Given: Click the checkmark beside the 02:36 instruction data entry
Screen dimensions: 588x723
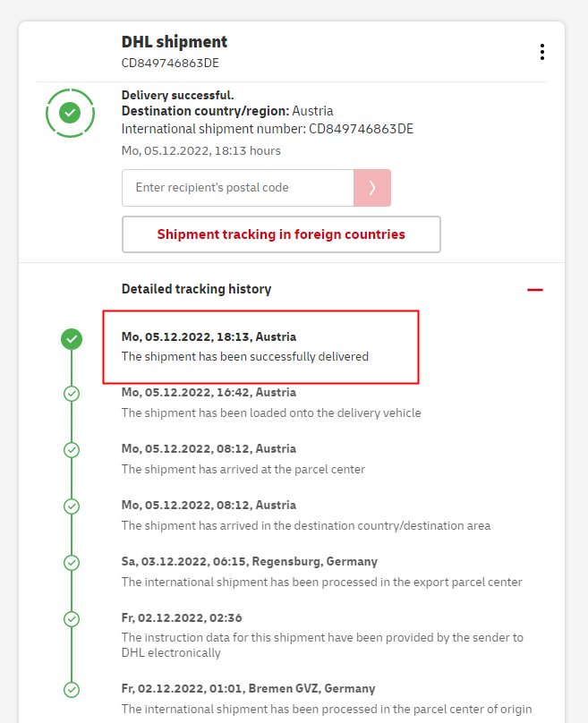Looking at the screenshot, I should point(72,619).
